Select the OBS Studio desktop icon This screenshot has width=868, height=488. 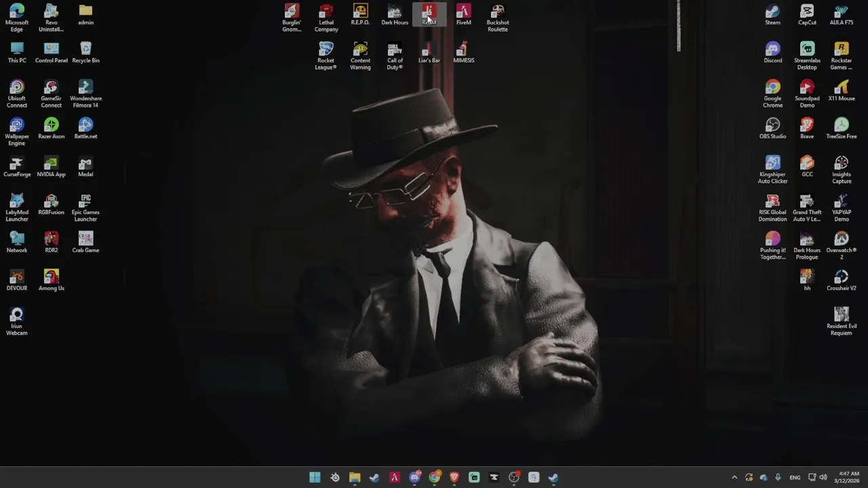click(772, 129)
